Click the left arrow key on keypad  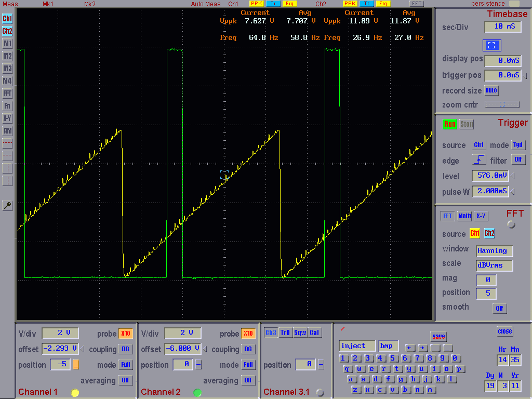pos(410,348)
